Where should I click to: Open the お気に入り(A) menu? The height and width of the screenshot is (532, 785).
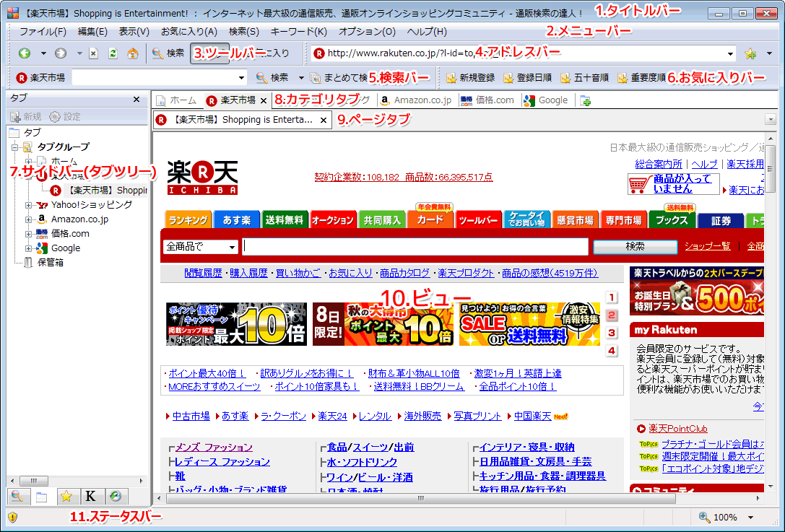(x=189, y=32)
